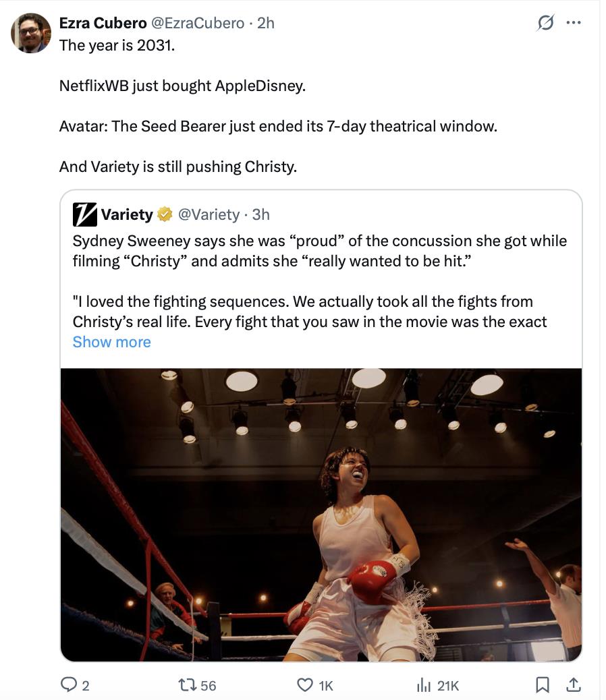606x700 pixels.
Task: Like the tweet with the heart icon
Action: 304,685
